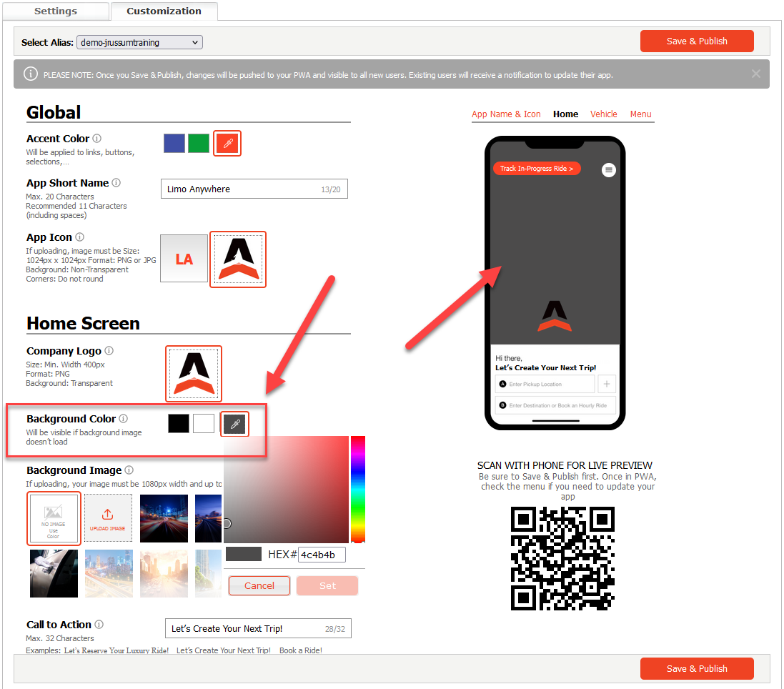Click the Background Color eyedropper icon
The height and width of the screenshot is (689, 784).
(x=234, y=425)
